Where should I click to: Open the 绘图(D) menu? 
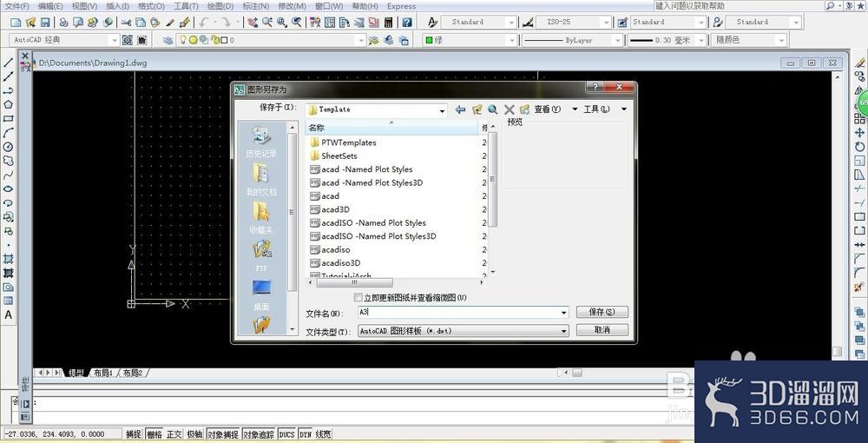220,6
